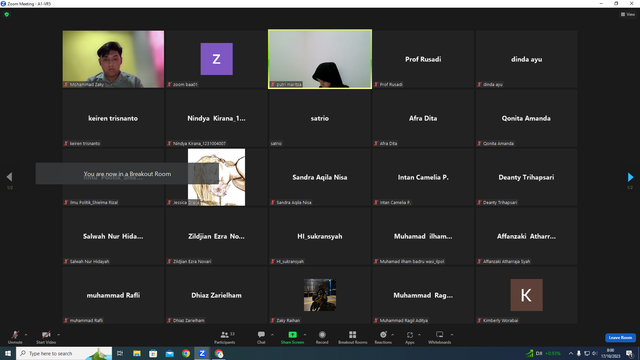Select the Intan Camelia P. participant tile
The width and height of the screenshot is (640, 360).
click(423, 177)
